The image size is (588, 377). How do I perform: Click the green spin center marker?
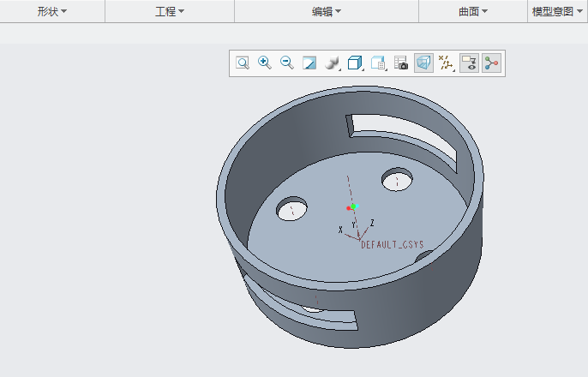click(x=354, y=206)
